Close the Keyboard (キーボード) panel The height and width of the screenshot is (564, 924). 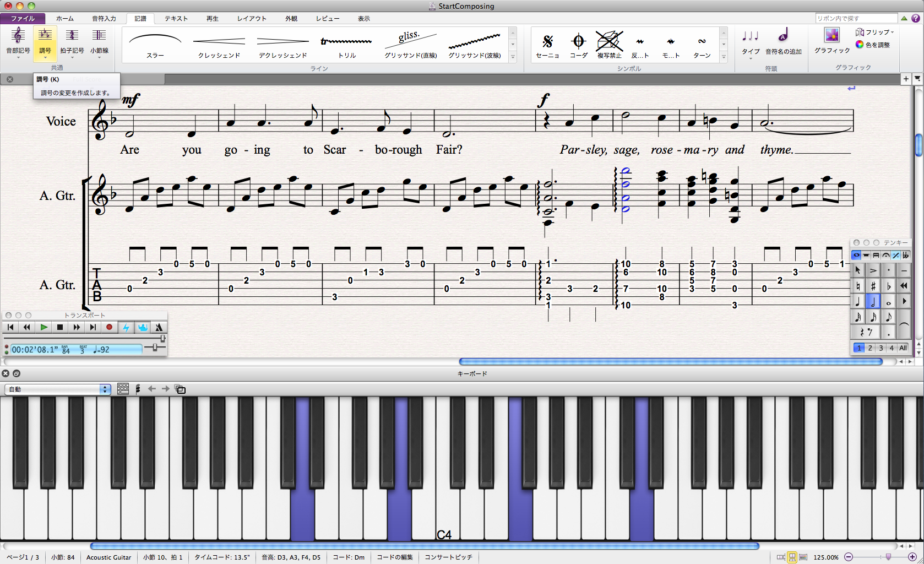pos(6,373)
